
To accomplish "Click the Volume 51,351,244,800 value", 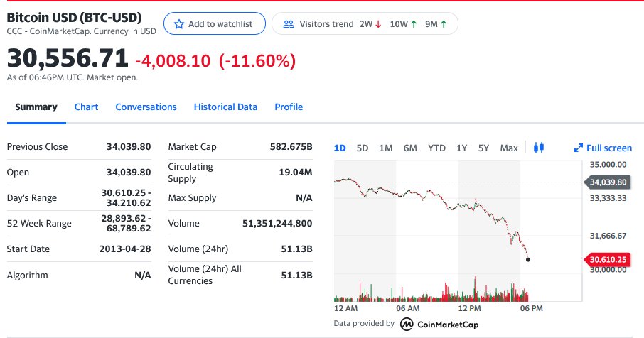I will click(x=277, y=224).
